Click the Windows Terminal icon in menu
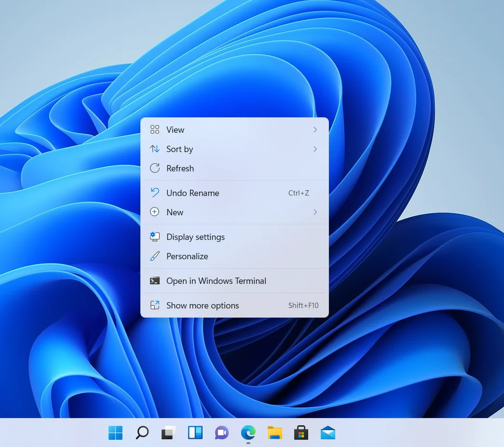The width and height of the screenshot is (504, 447). tap(155, 280)
